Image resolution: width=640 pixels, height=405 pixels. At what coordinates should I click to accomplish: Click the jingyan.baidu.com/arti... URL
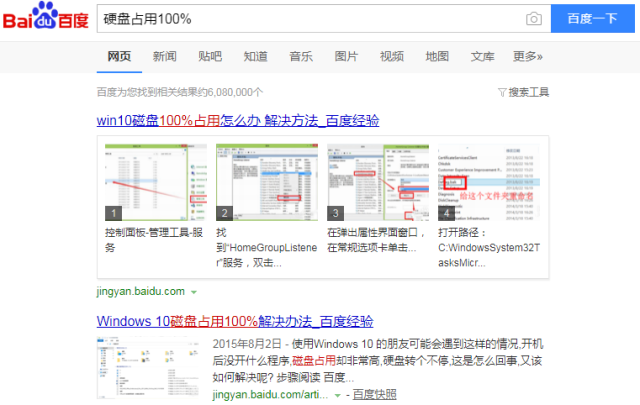tap(270, 395)
